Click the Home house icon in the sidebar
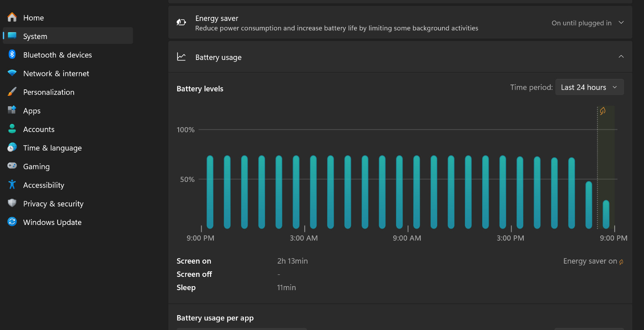Screen dimensions: 644x330 point(12,17)
